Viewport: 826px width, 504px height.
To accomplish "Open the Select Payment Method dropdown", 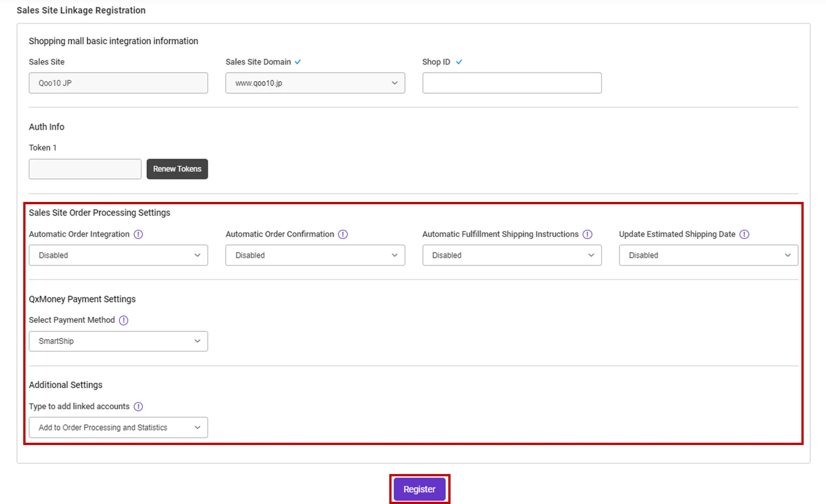I will pyautogui.click(x=118, y=341).
